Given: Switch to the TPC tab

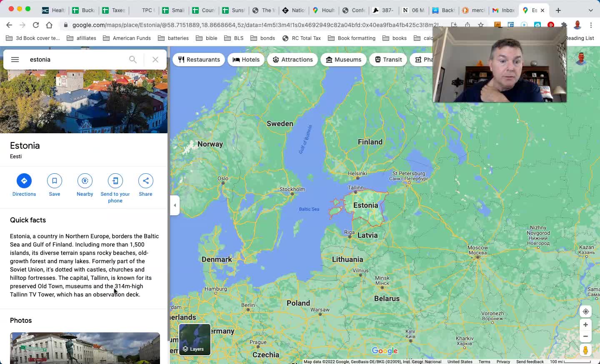Looking at the screenshot, I should 144,10.
